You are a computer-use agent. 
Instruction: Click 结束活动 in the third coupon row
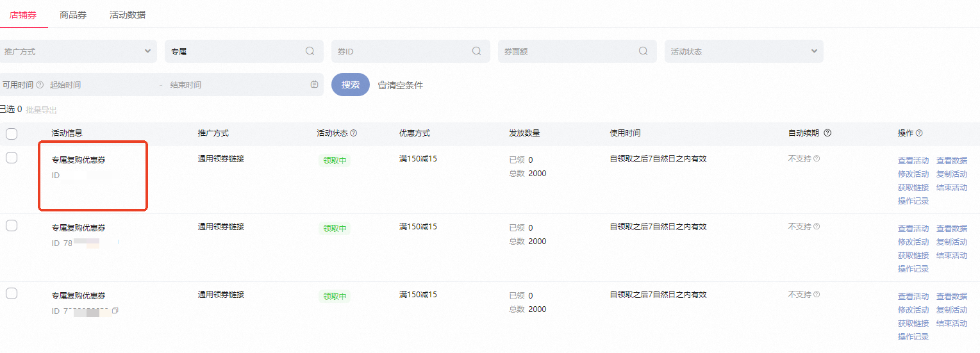point(952,324)
